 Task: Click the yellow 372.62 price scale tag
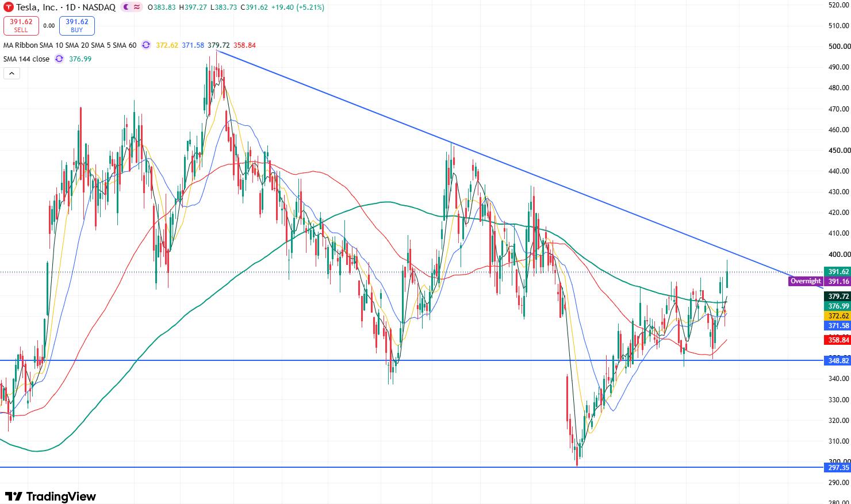coord(837,316)
